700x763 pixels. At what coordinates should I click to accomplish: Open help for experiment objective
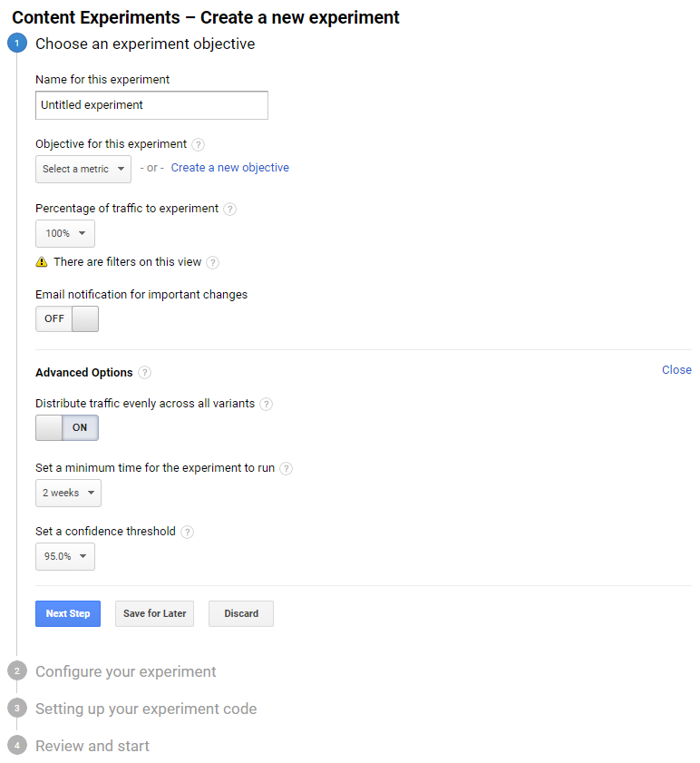tap(198, 143)
